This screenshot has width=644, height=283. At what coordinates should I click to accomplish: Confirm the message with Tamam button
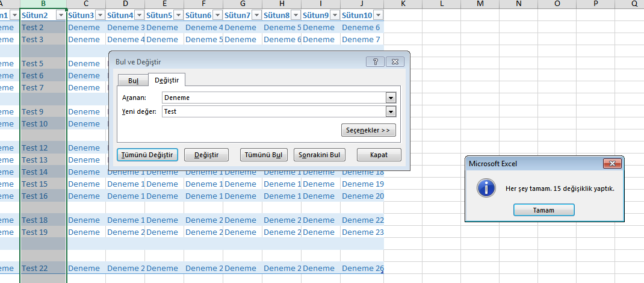[543, 210]
